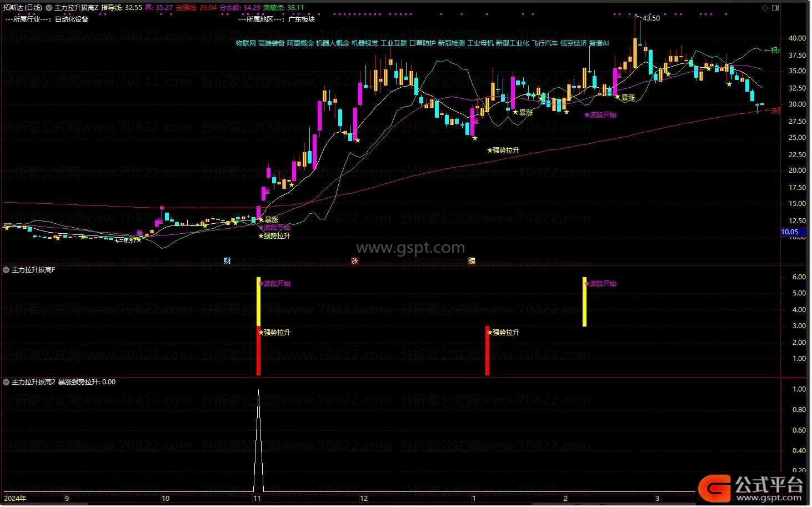The height and width of the screenshot is (507, 812).
Task: Click the 暴涨 star label near late February
Action: [625, 97]
